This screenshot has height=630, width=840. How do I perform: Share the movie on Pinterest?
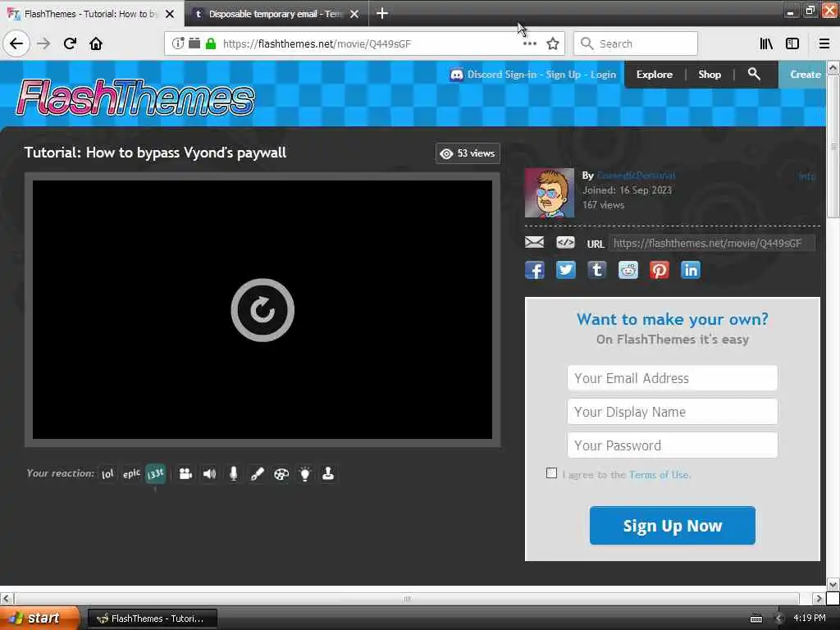660,270
